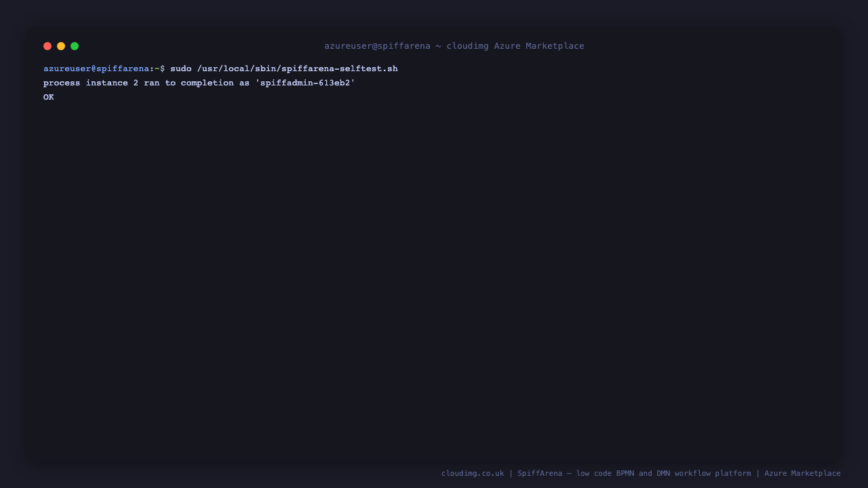Click the red close window dot
Screen dimensions: 868x488
click(47, 46)
